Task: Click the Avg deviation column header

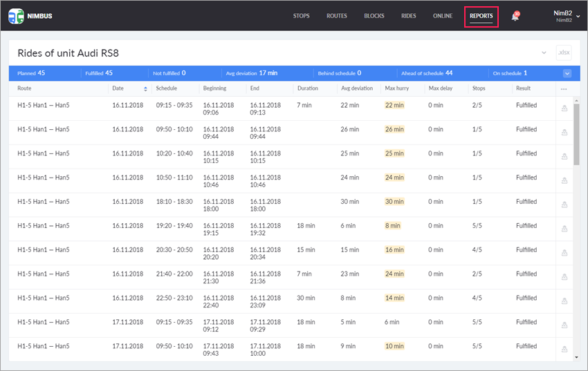Action: pos(356,88)
